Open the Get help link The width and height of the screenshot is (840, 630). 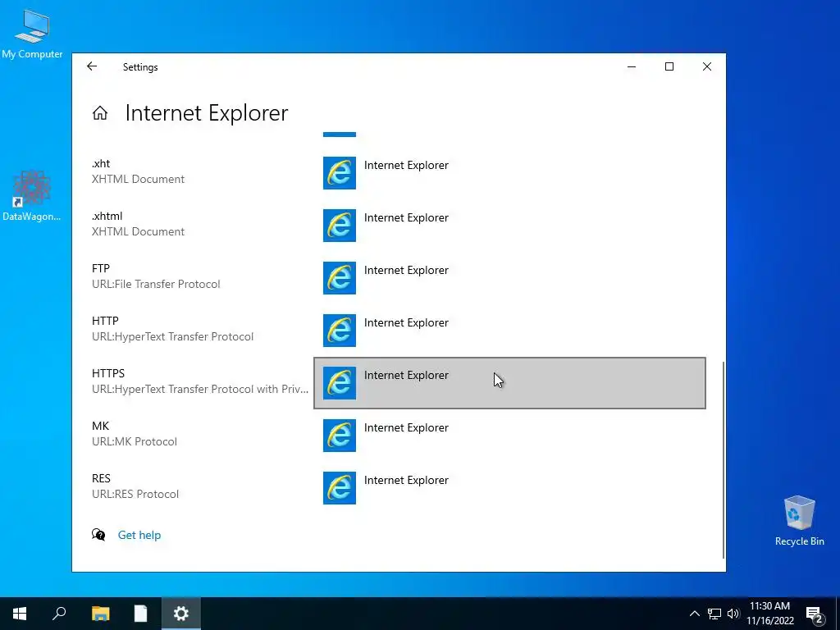139,535
